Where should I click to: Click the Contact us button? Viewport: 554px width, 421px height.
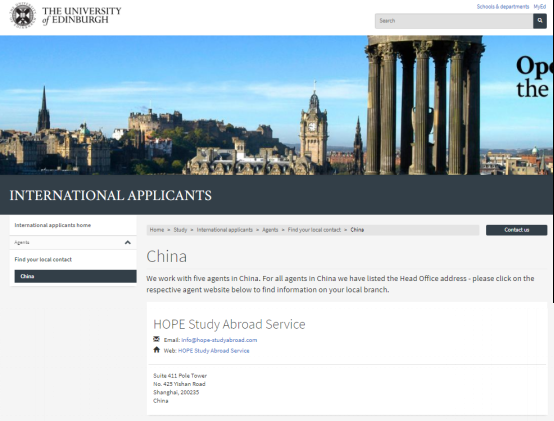[517, 230]
